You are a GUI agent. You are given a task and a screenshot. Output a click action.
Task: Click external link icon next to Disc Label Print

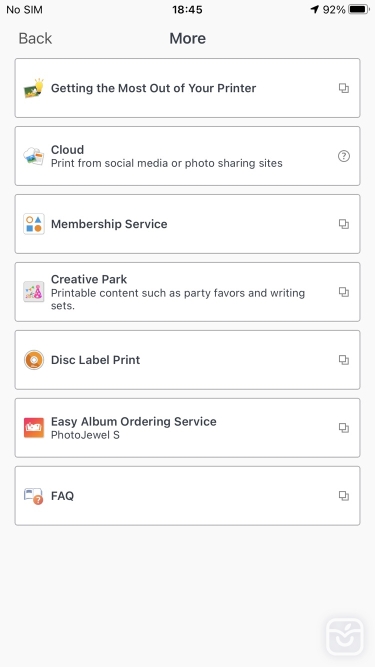click(344, 360)
